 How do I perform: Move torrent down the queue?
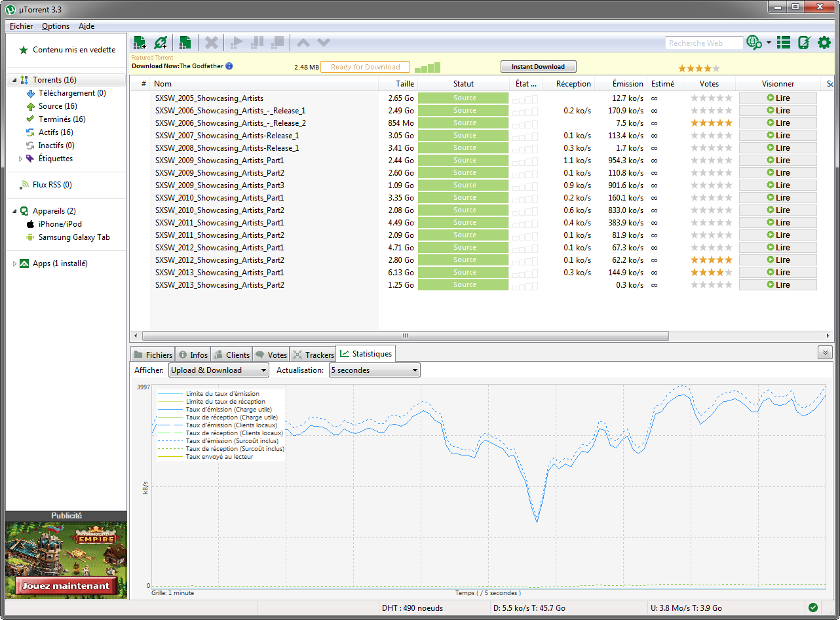pos(323,43)
